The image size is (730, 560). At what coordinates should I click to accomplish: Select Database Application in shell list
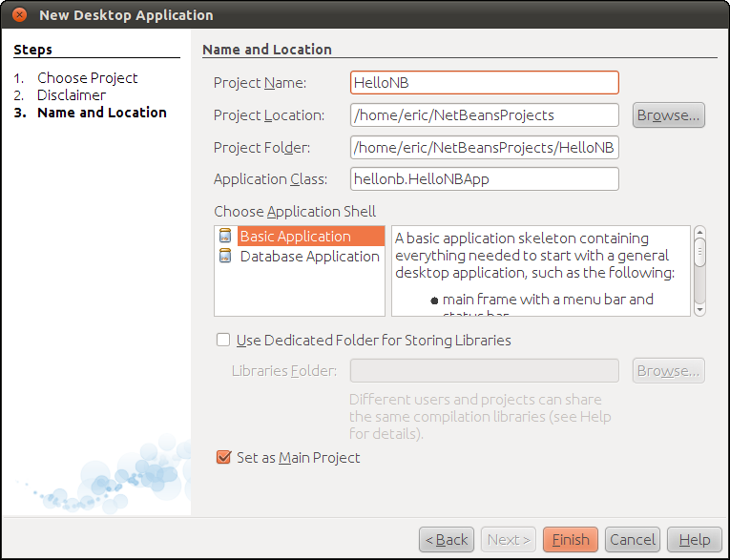pyautogui.click(x=309, y=256)
